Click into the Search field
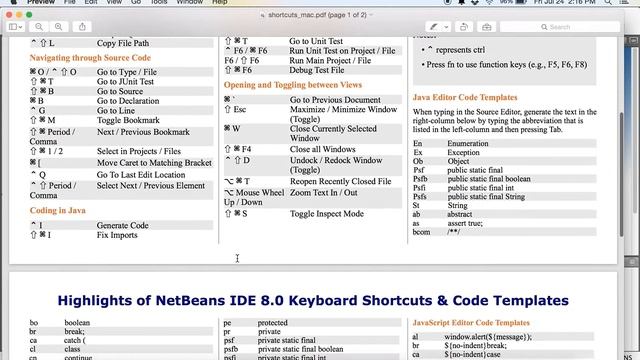The height and width of the screenshot is (360, 640). 560,27
